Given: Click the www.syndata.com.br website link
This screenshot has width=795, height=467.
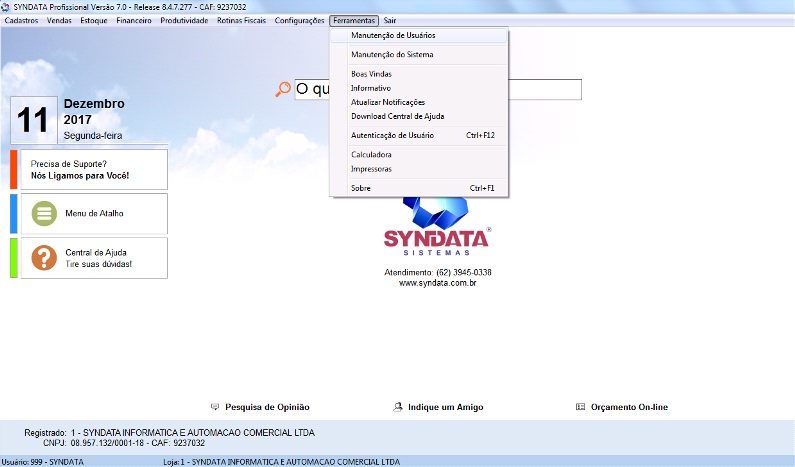Looking at the screenshot, I should tap(437, 283).
